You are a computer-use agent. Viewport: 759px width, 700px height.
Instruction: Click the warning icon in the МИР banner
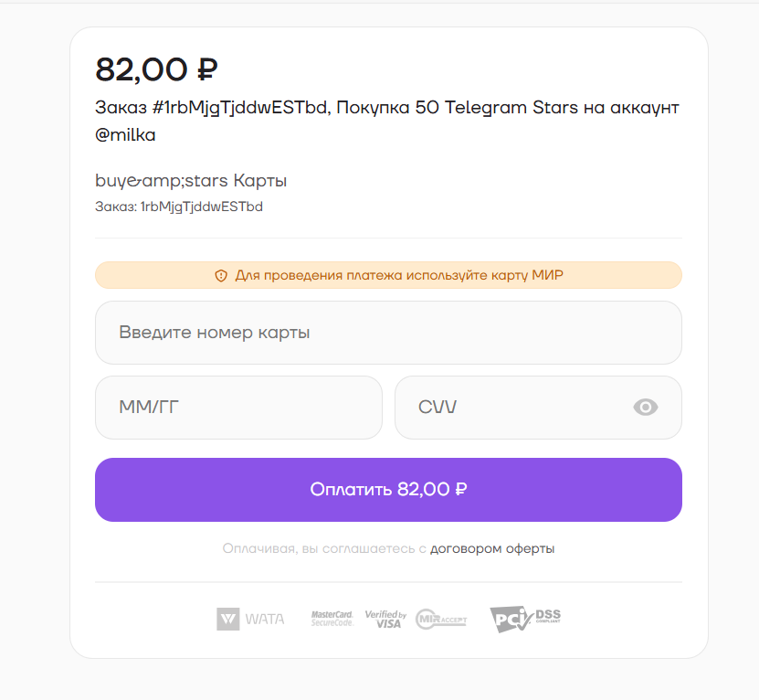(x=219, y=275)
